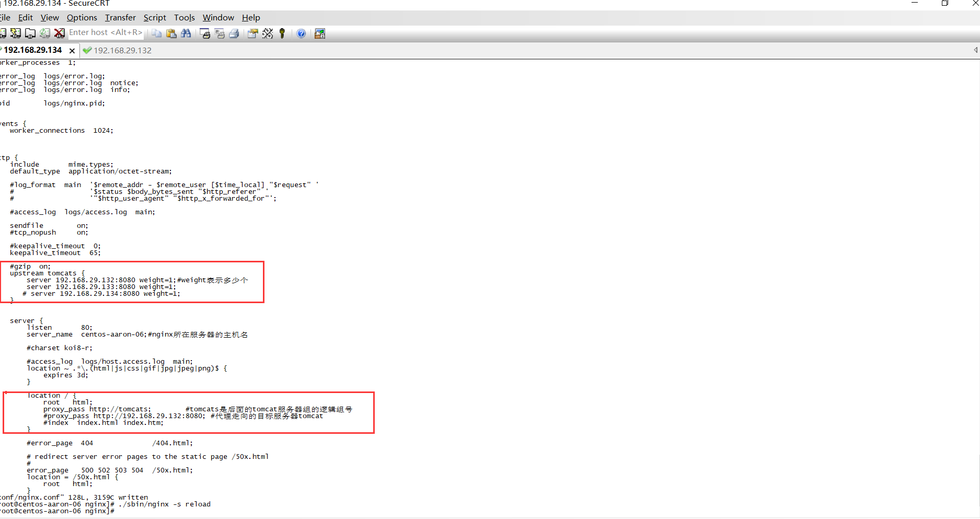The height and width of the screenshot is (519, 980).
Task: Open the File menu
Action: 5,18
